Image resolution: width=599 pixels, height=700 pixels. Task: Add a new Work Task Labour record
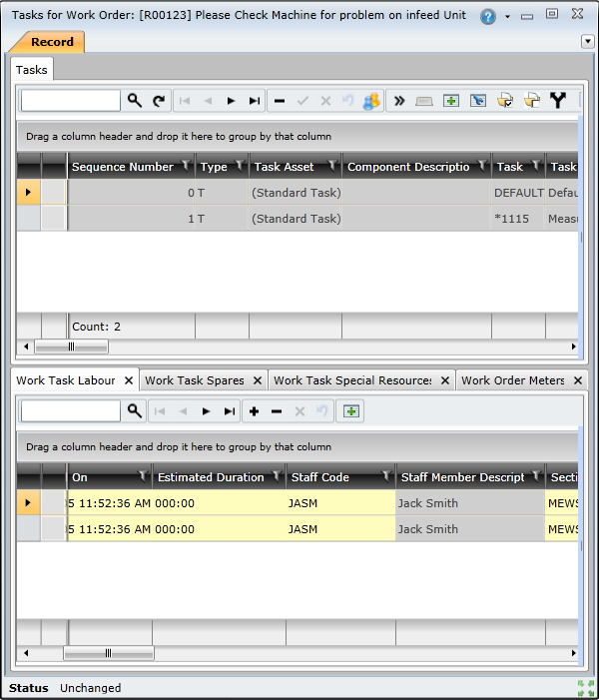click(x=255, y=411)
